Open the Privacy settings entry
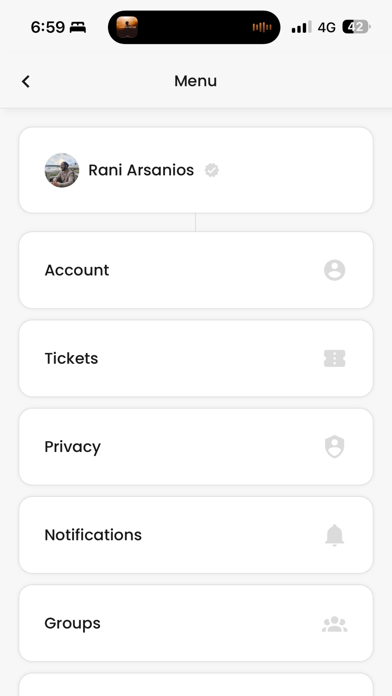The width and height of the screenshot is (392, 696). pos(196,447)
